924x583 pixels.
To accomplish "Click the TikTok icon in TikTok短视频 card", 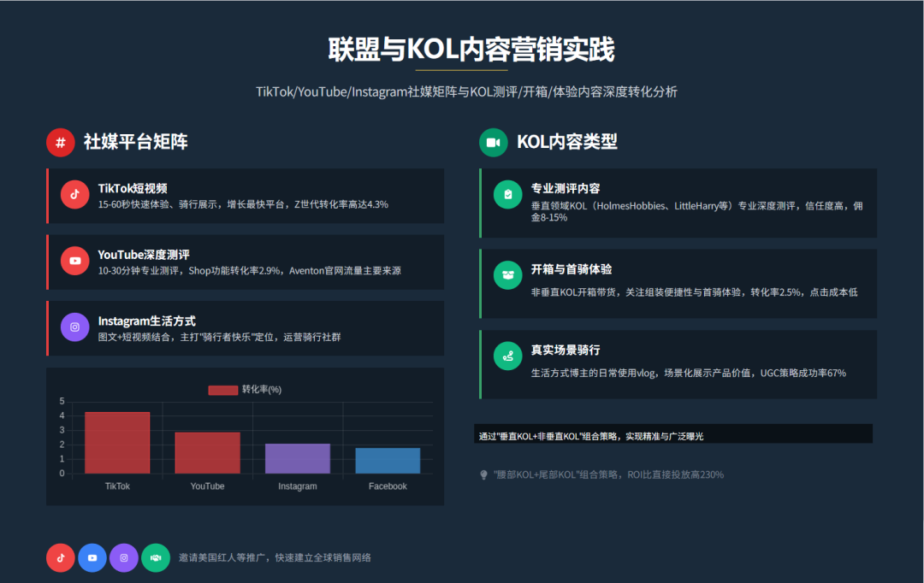I will (x=74, y=194).
